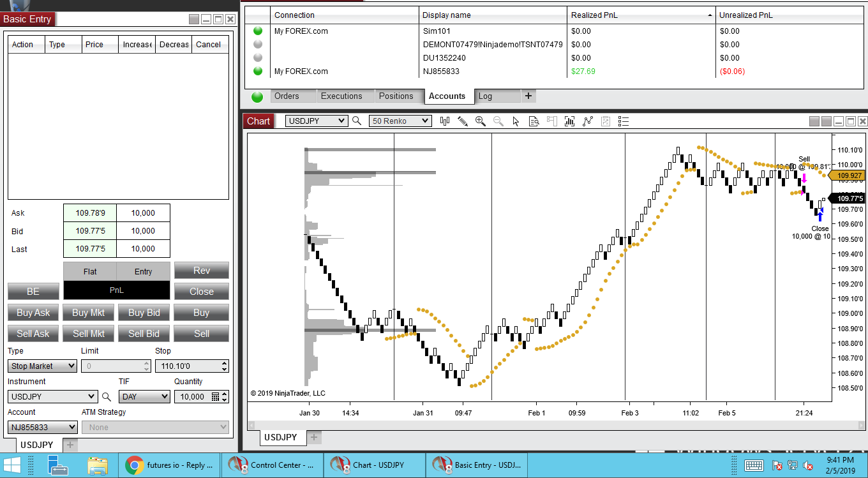Open Control Center from the taskbar
Viewport: 868px width, 478px height.
(x=273, y=465)
